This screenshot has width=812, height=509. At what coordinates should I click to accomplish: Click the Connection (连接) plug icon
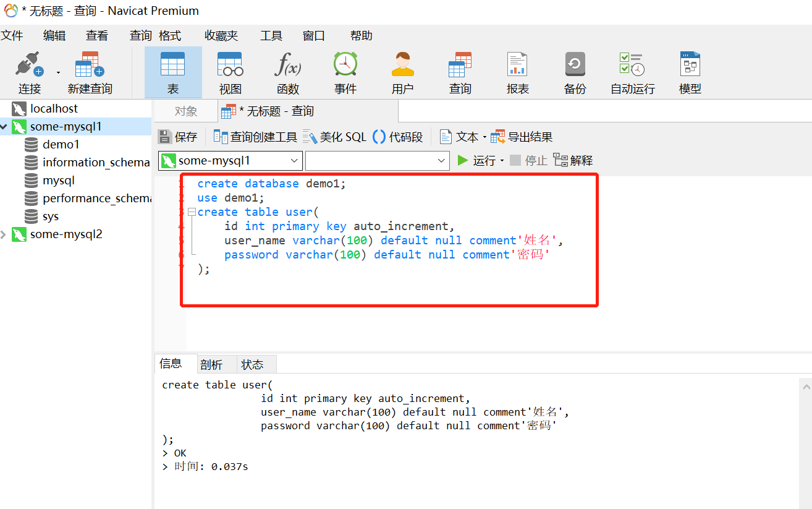tap(29, 65)
